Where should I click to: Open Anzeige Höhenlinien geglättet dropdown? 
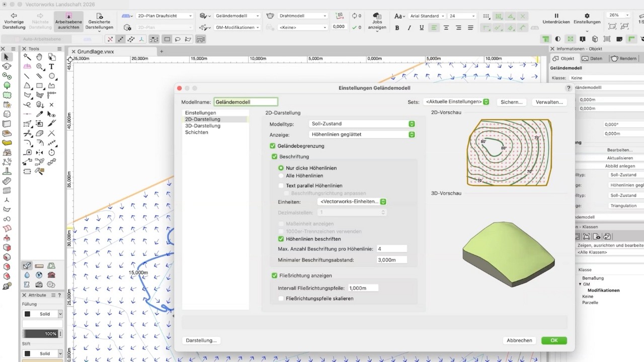coord(362,134)
